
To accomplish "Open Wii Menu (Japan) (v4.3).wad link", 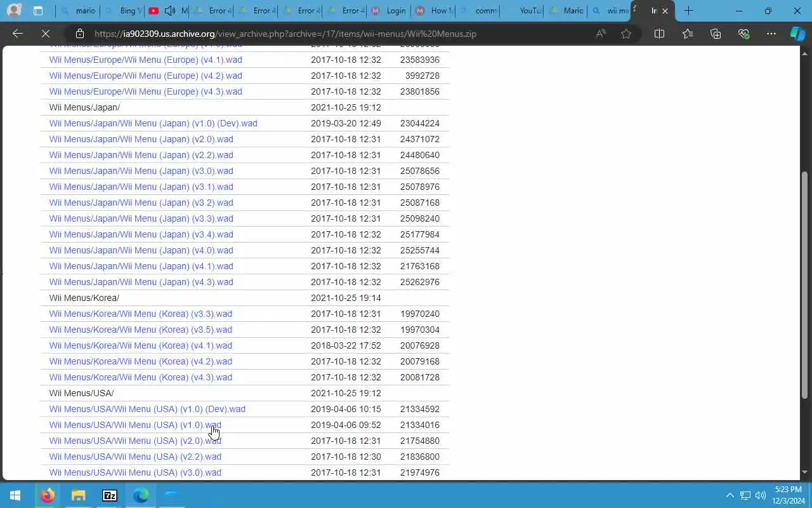I will (141, 282).
